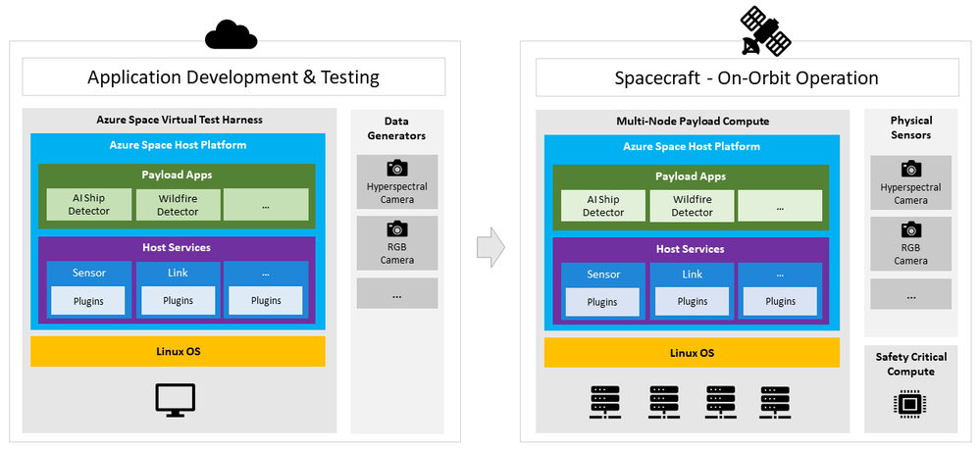Click the Hyperspectral Camera icon under Data Generators
Viewport: 980px width, 451px height.
pyautogui.click(x=397, y=168)
